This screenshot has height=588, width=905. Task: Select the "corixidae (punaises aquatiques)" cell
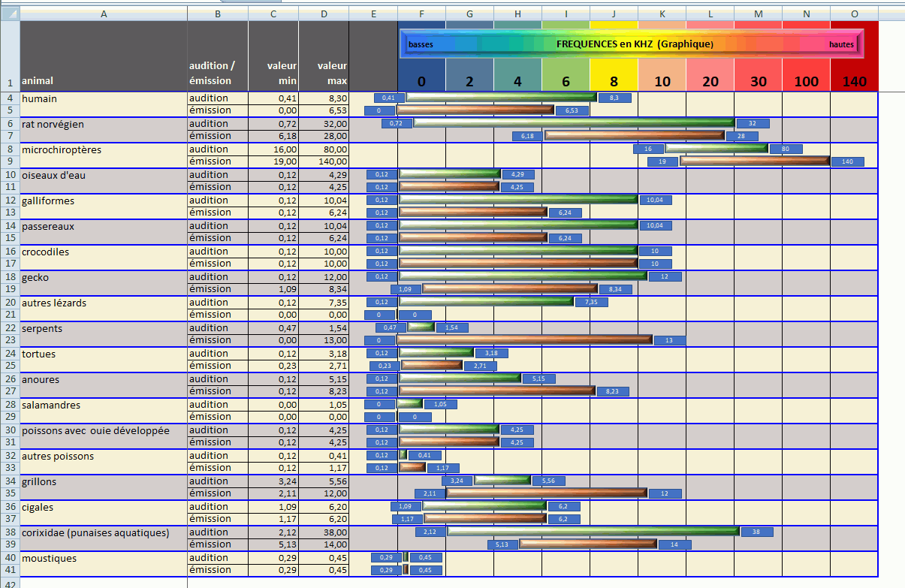click(104, 532)
